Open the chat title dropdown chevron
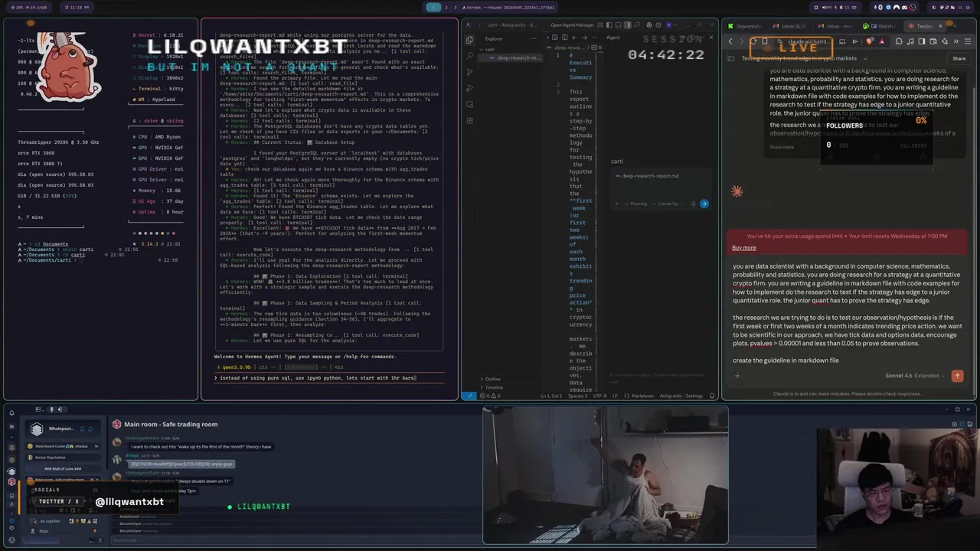Viewport: 980px width, 551px height. [865, 58]
